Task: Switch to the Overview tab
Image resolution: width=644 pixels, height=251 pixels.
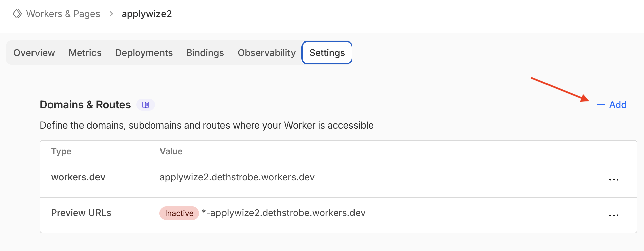Action: coord(34,53)
